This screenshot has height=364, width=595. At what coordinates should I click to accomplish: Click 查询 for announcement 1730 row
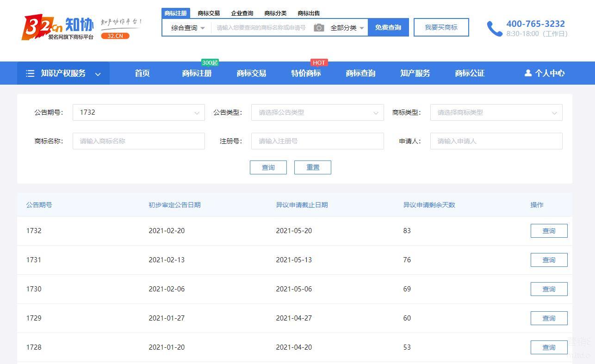[x=549, y=289]
